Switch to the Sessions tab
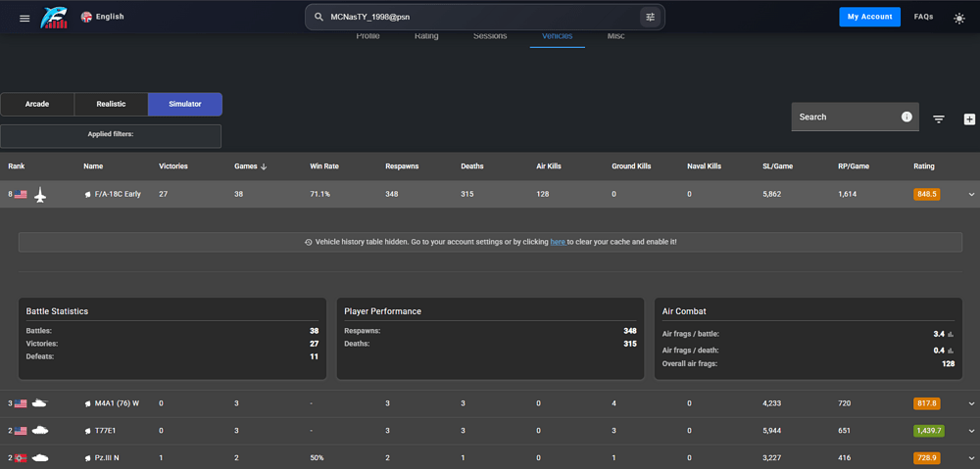Viewport: 980px width, 469px height. click(490, 36)
